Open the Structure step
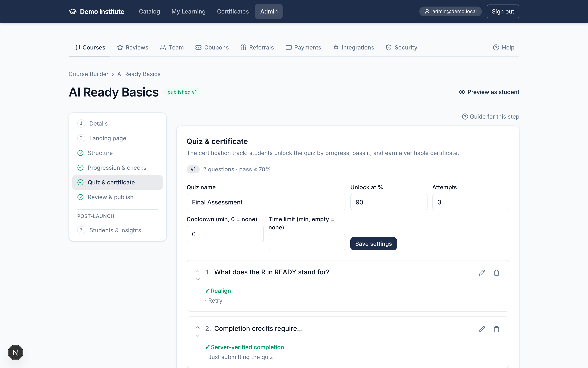This screenshot has width=588, height=368. coord(118,153)
